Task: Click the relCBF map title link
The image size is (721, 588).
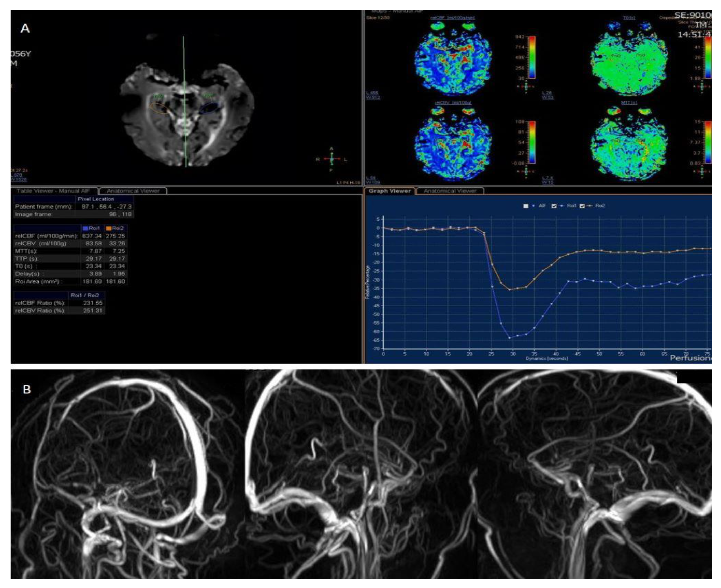Action: [x=453, y=18]
